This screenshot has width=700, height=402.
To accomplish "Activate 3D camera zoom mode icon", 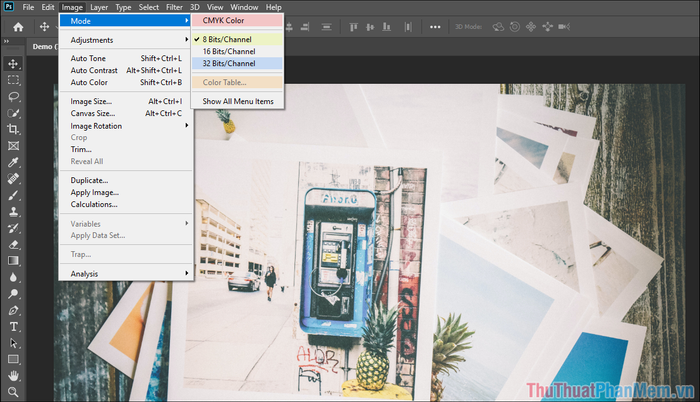I will (564, 27).
